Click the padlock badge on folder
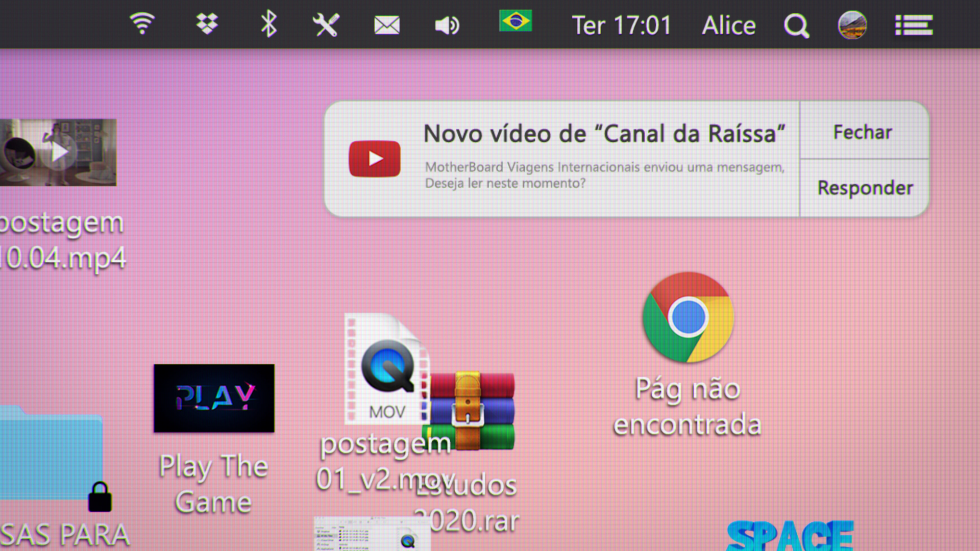Screen dimensions: 980x551 [x=100, y=497]
